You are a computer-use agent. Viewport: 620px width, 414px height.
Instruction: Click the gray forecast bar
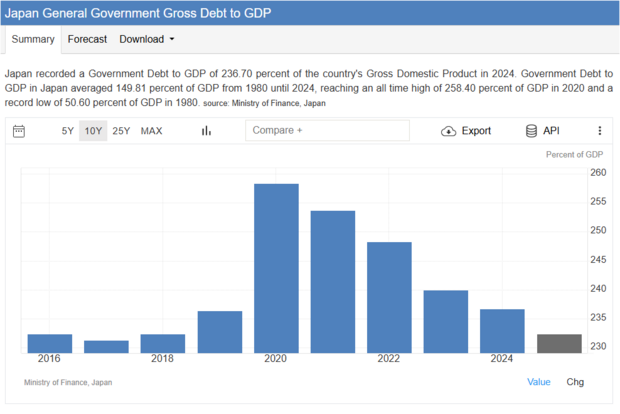click(559, 343)
